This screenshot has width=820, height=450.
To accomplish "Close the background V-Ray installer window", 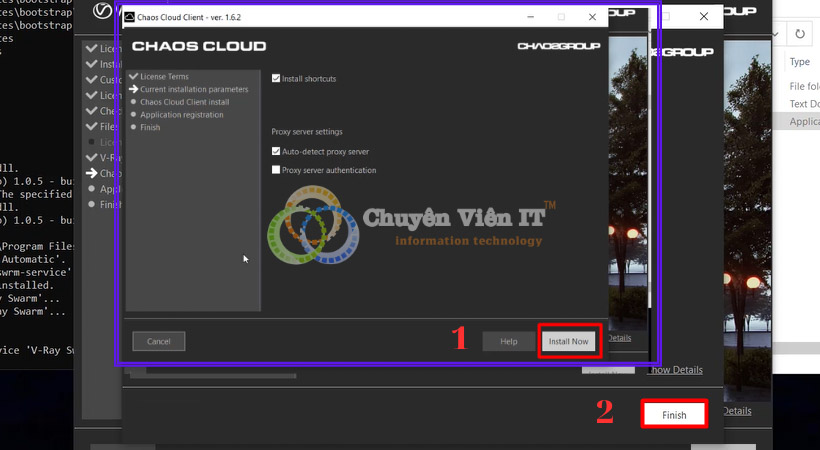I will (x=704, y=17).
